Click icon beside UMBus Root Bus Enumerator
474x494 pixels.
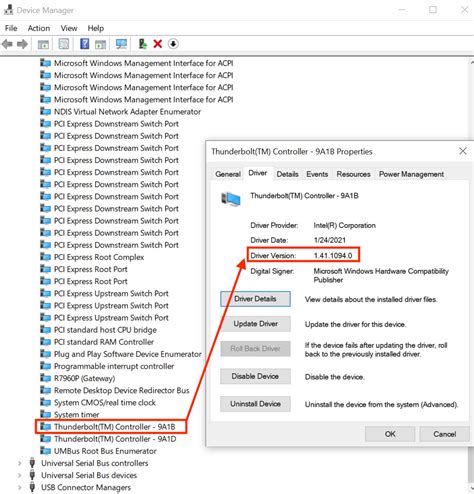[45, 451]
